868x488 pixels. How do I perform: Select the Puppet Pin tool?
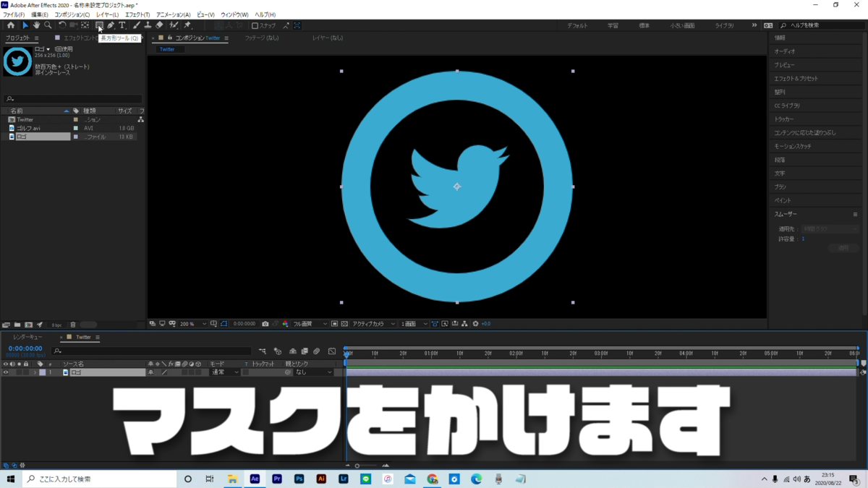[187, 25]
